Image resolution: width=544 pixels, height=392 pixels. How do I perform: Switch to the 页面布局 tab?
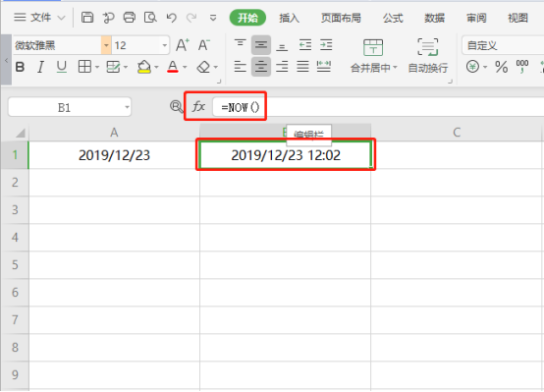click(341, 18)
